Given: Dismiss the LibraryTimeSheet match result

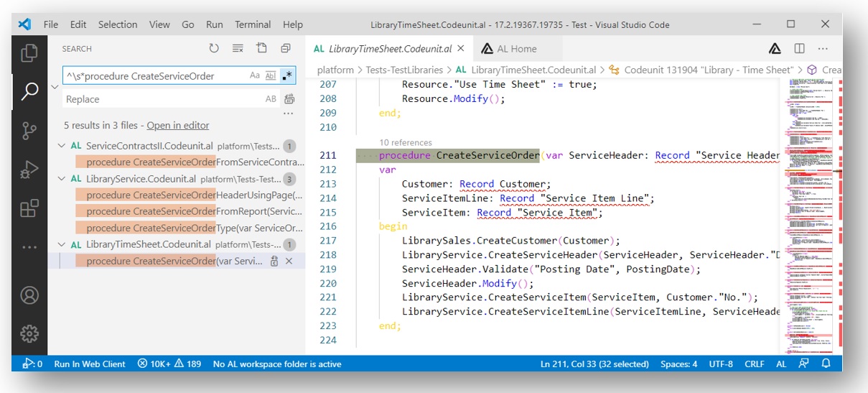Looking at the screenshot, I should [x=289, y=262].
